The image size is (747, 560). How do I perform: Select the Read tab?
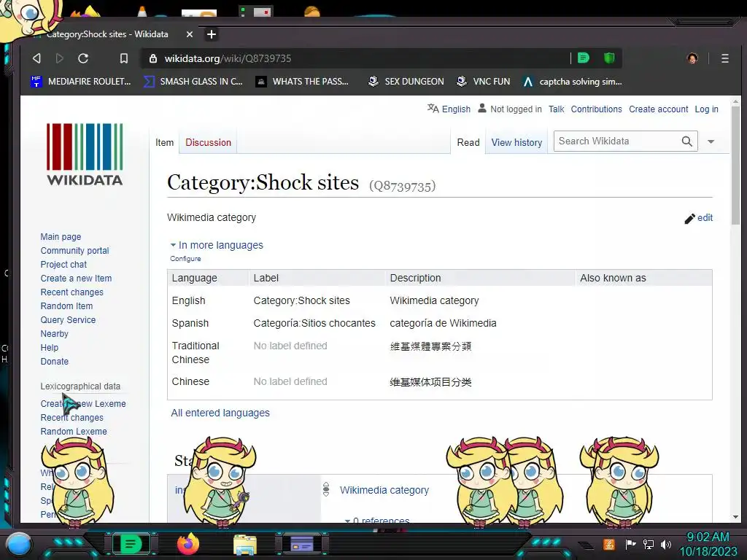pyautogui.click(x=468, y=142)
